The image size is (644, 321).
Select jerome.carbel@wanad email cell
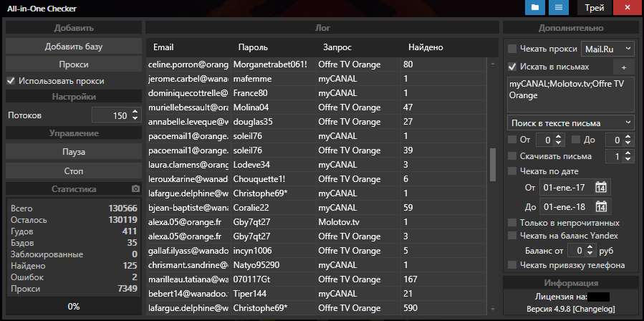click(188, 79)
